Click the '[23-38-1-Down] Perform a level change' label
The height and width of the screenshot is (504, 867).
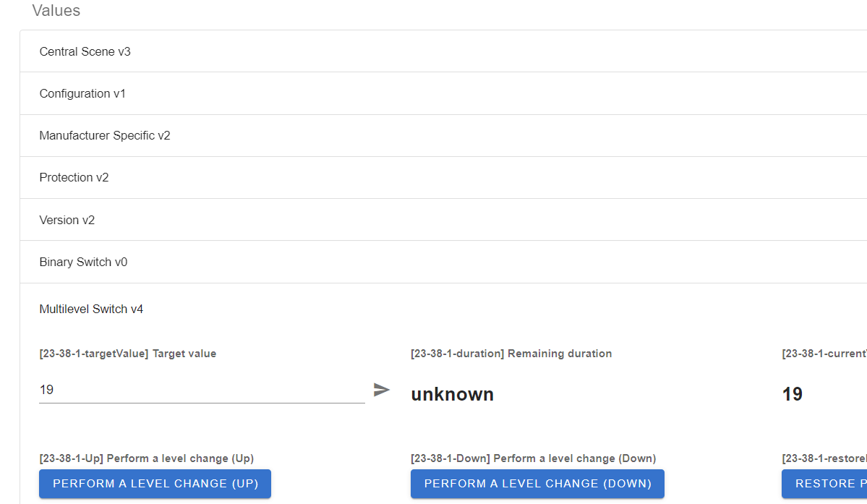[x=533, y=458]
